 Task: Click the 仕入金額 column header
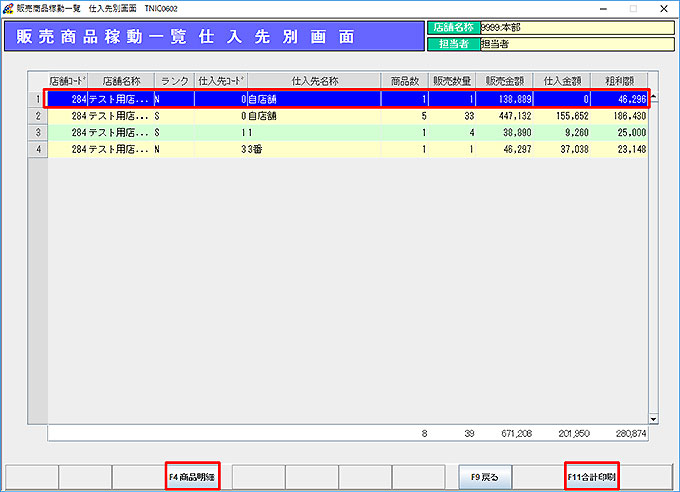pyautogui.click(x=560, y=80)
